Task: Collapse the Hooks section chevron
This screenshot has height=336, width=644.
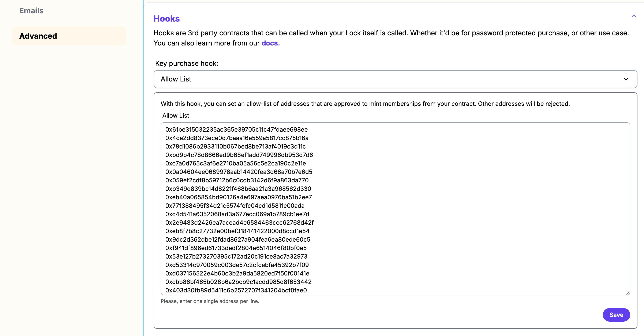Action: point(634,16)
